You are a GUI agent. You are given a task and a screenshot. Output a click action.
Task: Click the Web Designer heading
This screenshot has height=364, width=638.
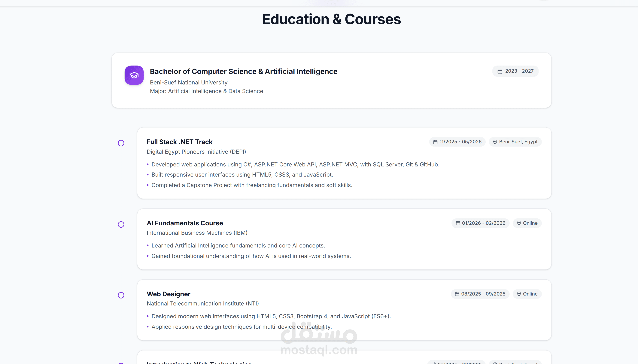(x=169, y=294)
